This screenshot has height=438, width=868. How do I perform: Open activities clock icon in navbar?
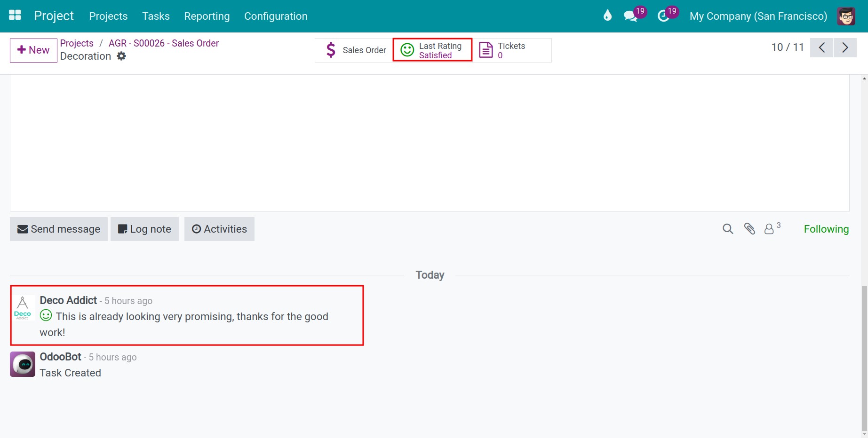pyautogui.click(x=663, y=16)
